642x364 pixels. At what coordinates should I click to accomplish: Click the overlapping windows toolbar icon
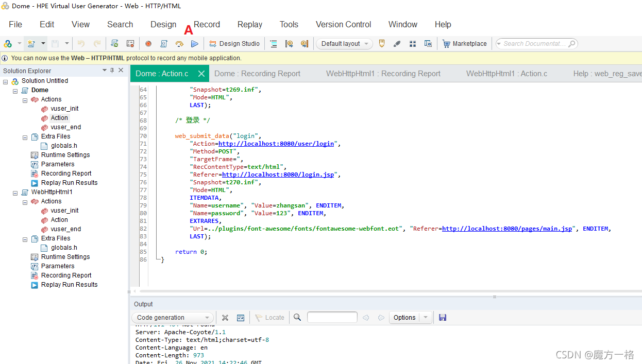click(428, 44)
